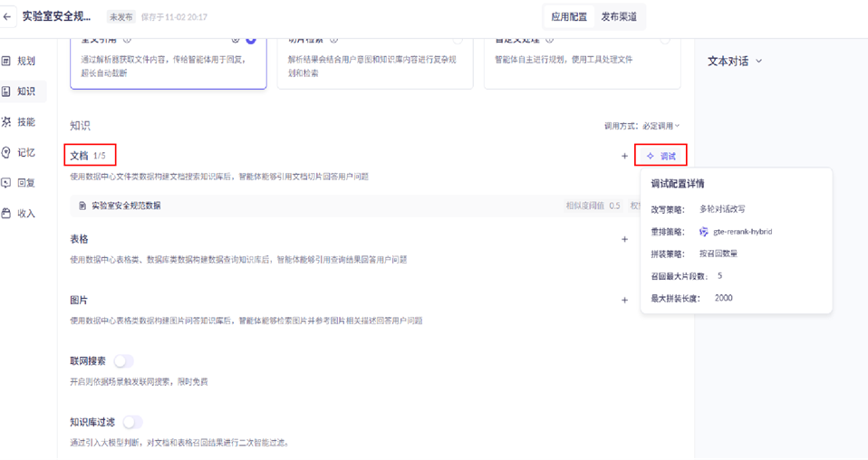Click the 多轮对话改写 rewrite strategy value
The height and width of the screenshot is (460, 868).
[x=722, y=209]
